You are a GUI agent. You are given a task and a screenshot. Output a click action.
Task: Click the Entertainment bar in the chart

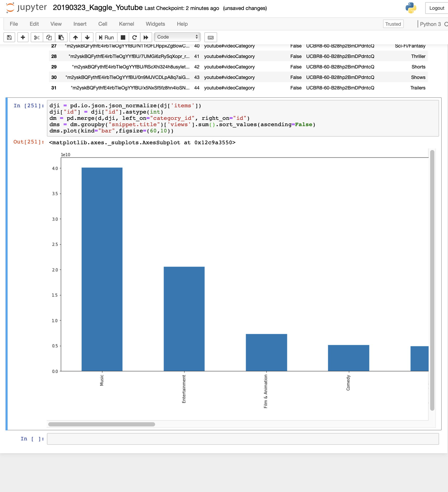(x=184, y=319)
